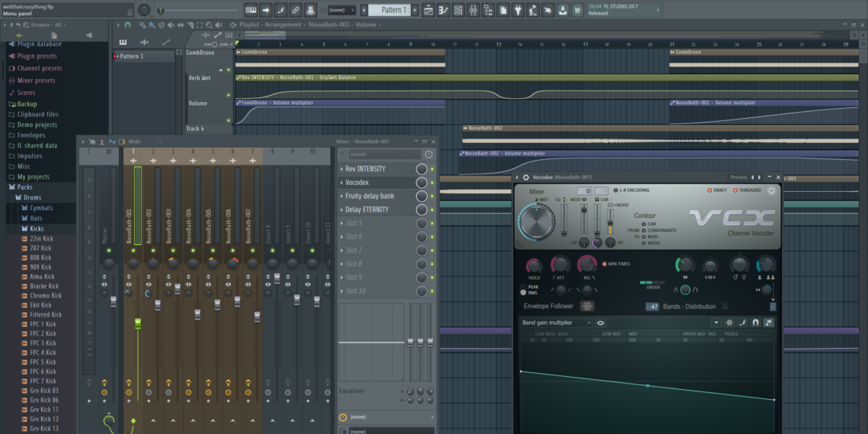Click the Presets button in Vocodex
The width and height of the screenshot is (868, 434).
tap(738, 177)
